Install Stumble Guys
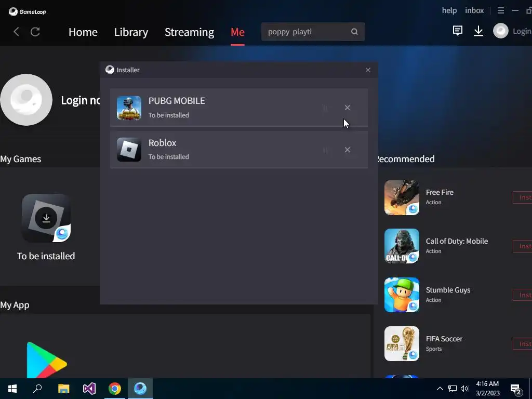This screenshot has width=532, height=399. click(523, 295)
